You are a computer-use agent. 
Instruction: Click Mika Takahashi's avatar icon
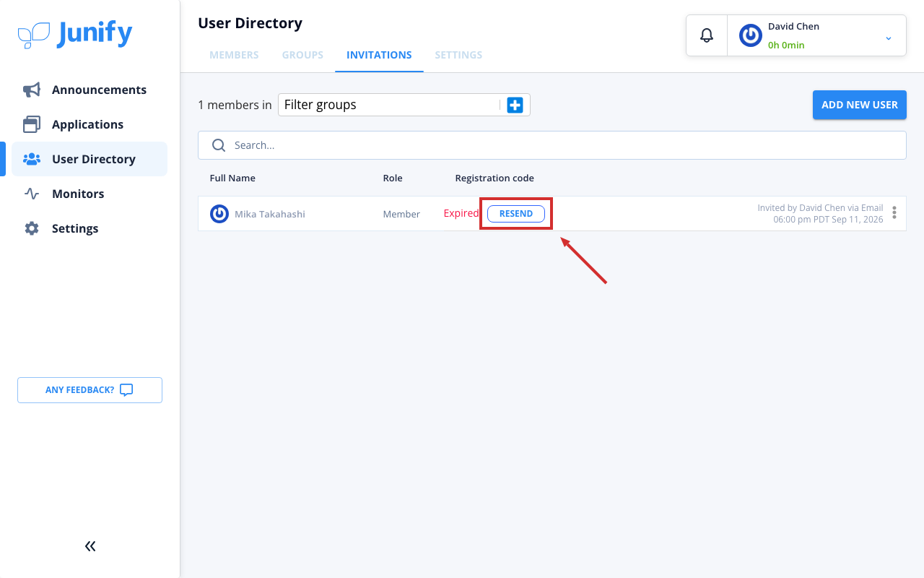click(x=219, y=214)
